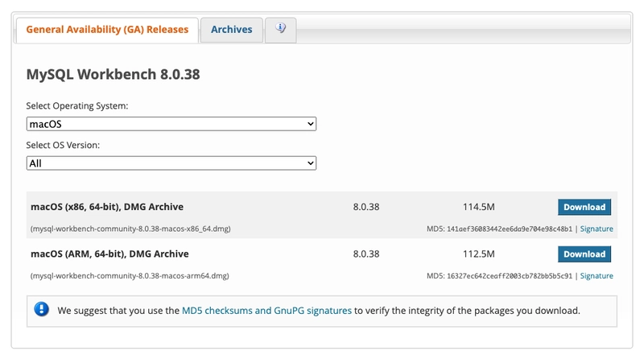The height and width of the screenshot is (359, 644).
Task: Open the Select OS Version dropdown
Action: click(x=171, y=163)
